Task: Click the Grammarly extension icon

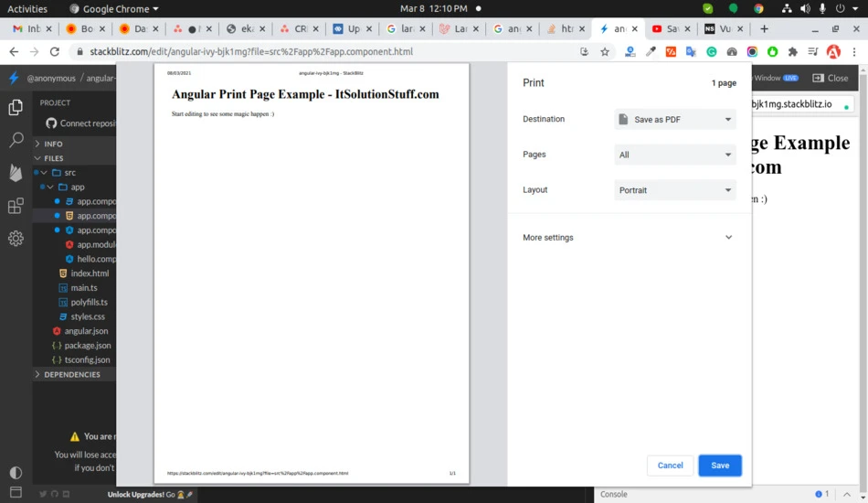Action: [x=712, y=51]
